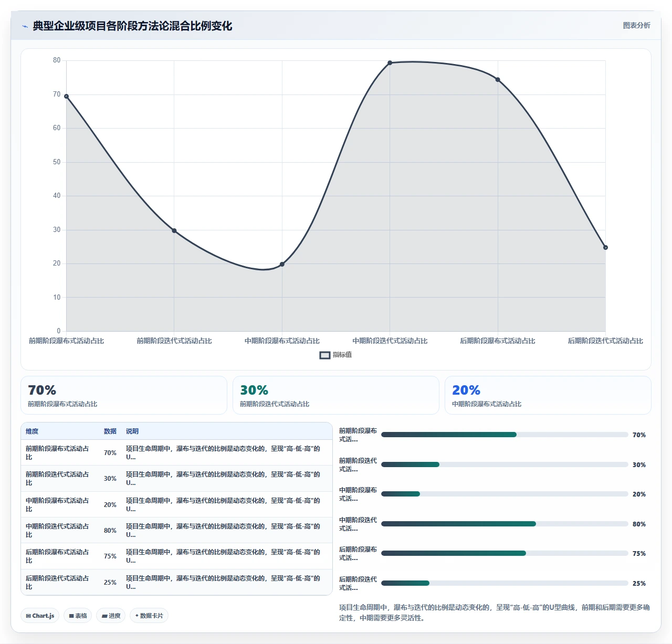Click the 80% peak data point

(x=390, y=63)
